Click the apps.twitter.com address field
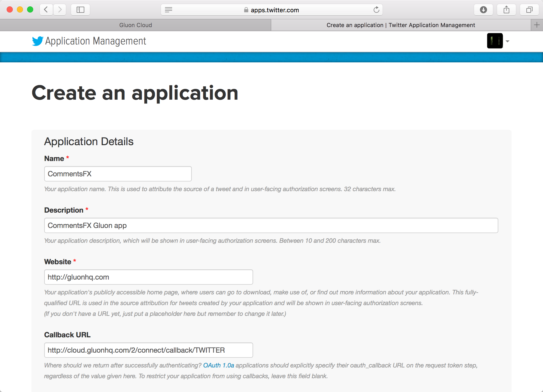This screenshot has width=543, height=392. [x=272, y=10]
